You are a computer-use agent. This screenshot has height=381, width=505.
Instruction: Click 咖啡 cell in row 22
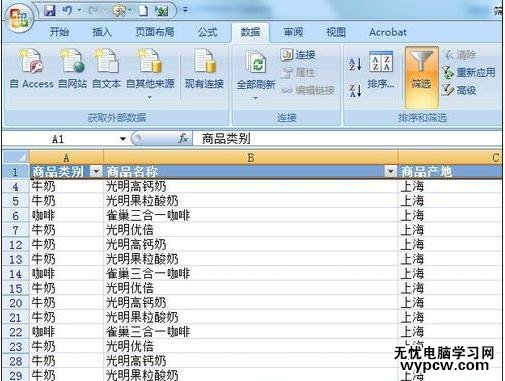tap(66, 332)
